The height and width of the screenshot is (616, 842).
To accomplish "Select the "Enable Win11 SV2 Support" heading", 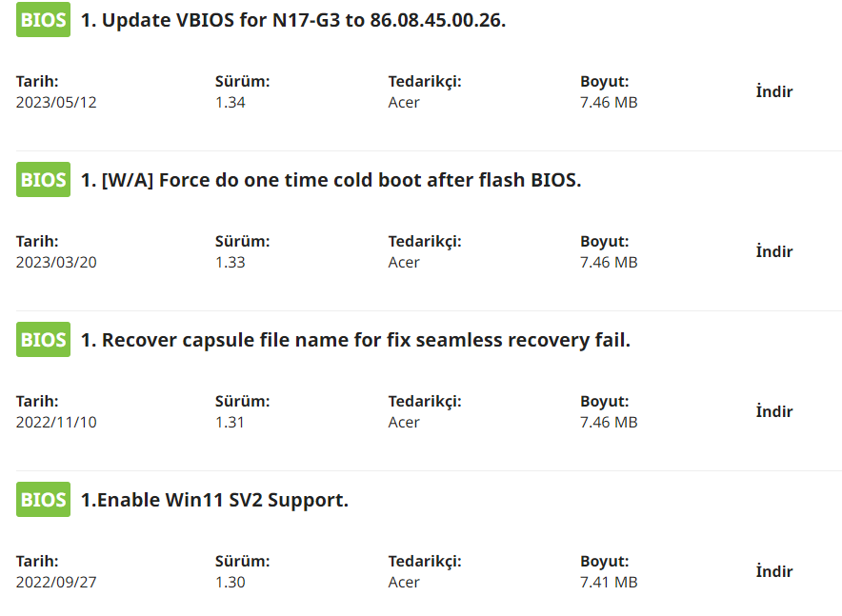I will [x=214, y=500].
